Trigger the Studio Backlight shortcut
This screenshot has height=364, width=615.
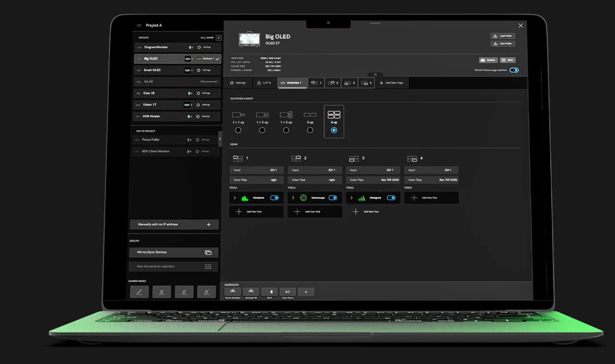pos(233,291)
